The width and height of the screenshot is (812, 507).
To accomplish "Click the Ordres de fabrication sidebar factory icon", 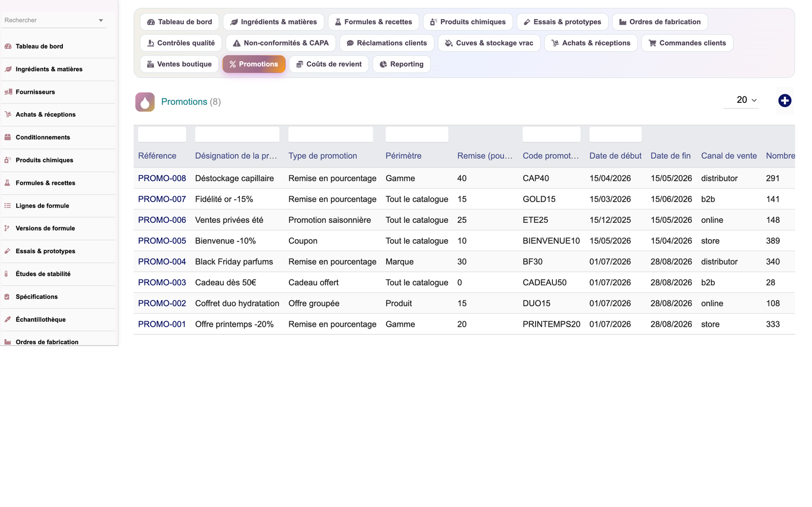I will (8, 342).
